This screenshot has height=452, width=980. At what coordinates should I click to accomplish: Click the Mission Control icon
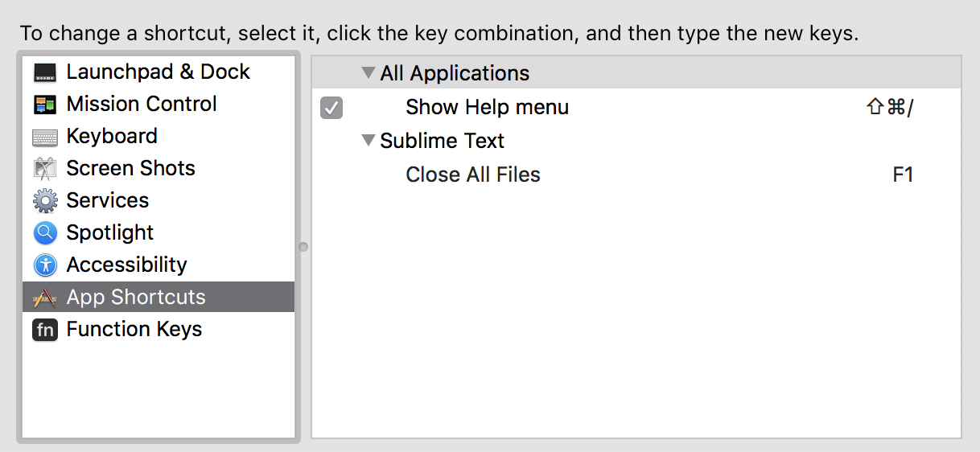pyautogui.click(x=45, y=105)
